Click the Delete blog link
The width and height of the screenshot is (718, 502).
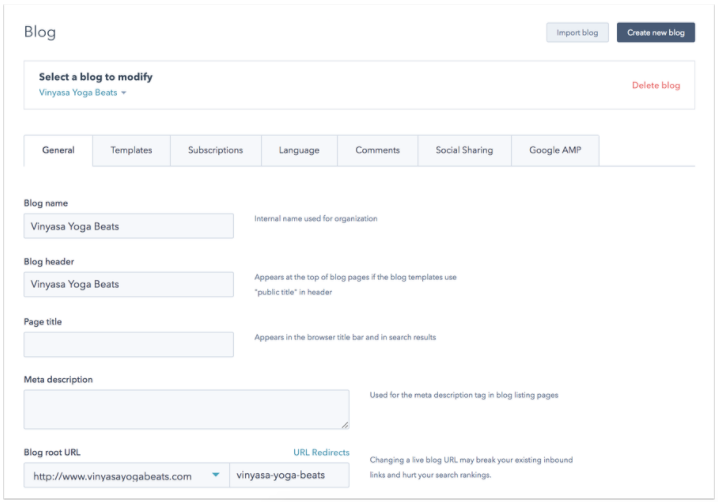point(656,85)
